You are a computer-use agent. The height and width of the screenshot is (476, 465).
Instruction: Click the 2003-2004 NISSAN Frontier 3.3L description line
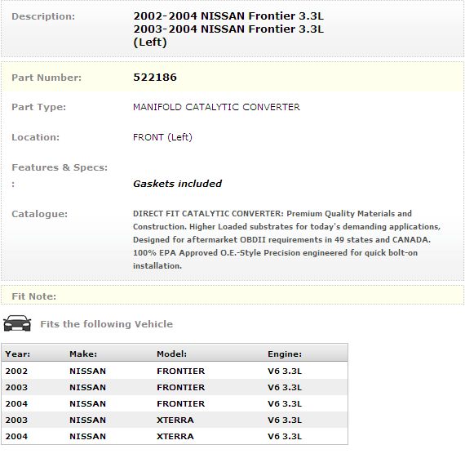tap(228, 29)
